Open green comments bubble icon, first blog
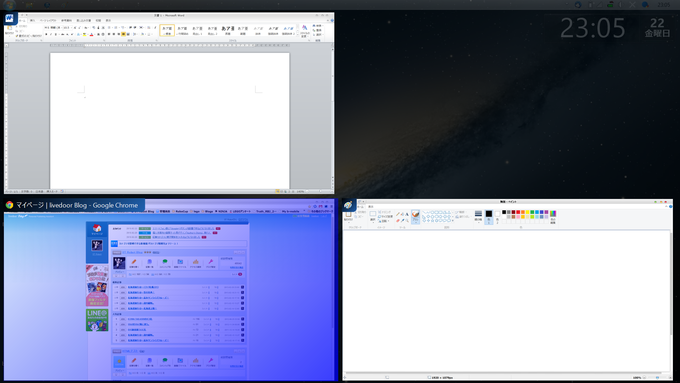 click(x=165, y=262)
